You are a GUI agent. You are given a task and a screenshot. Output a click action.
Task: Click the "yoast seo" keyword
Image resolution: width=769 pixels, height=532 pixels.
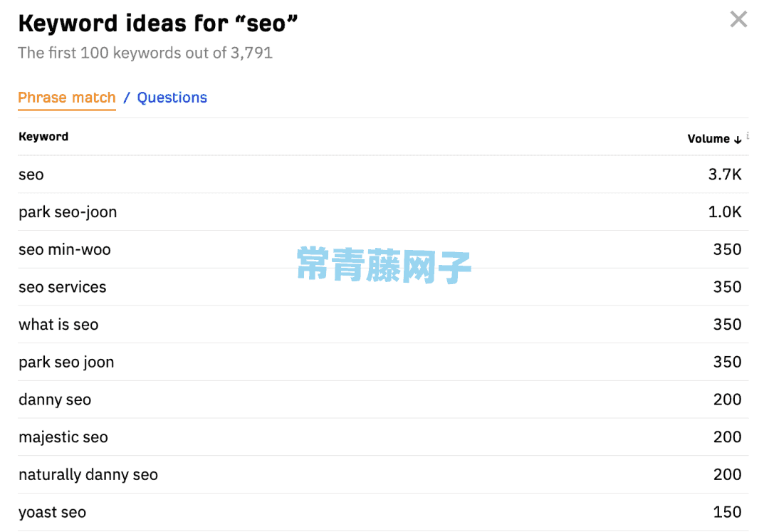(x=53, y=512)
